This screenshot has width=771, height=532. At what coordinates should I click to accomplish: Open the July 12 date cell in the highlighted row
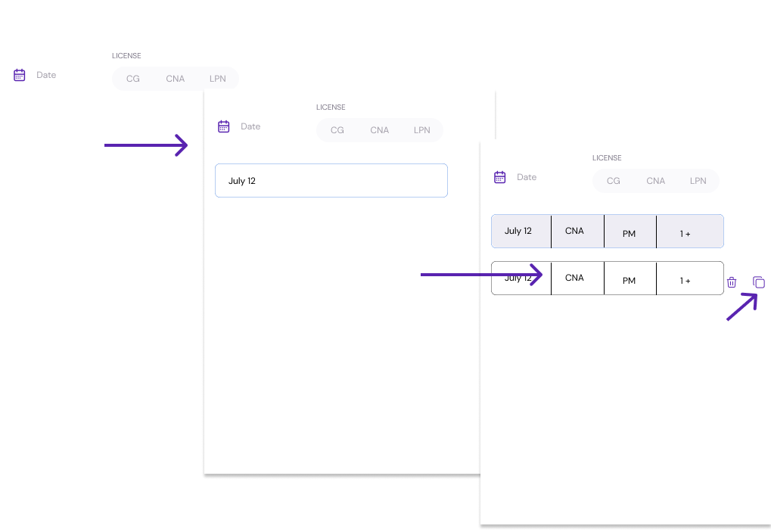tap(521, 231)
